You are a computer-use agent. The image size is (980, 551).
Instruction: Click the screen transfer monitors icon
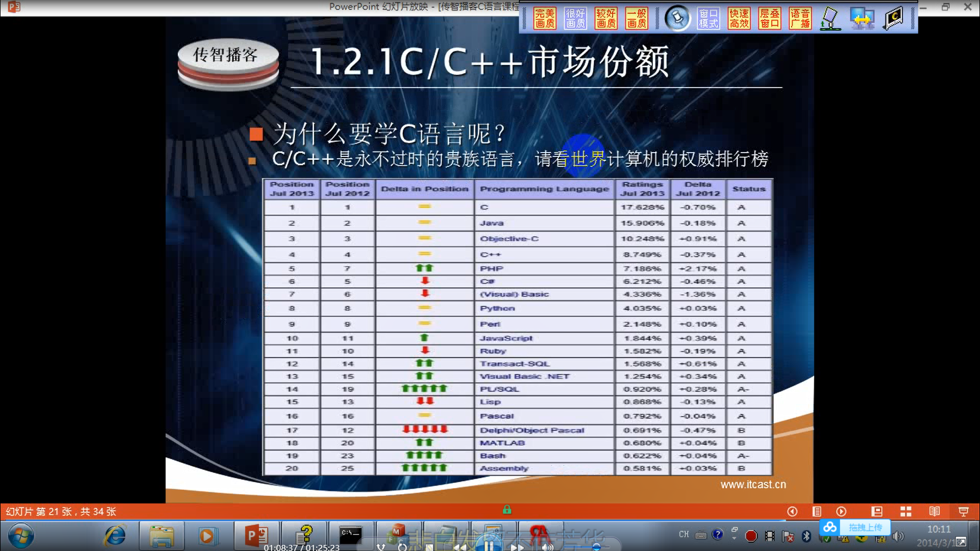pyautogui.click(x=862, y=19)
